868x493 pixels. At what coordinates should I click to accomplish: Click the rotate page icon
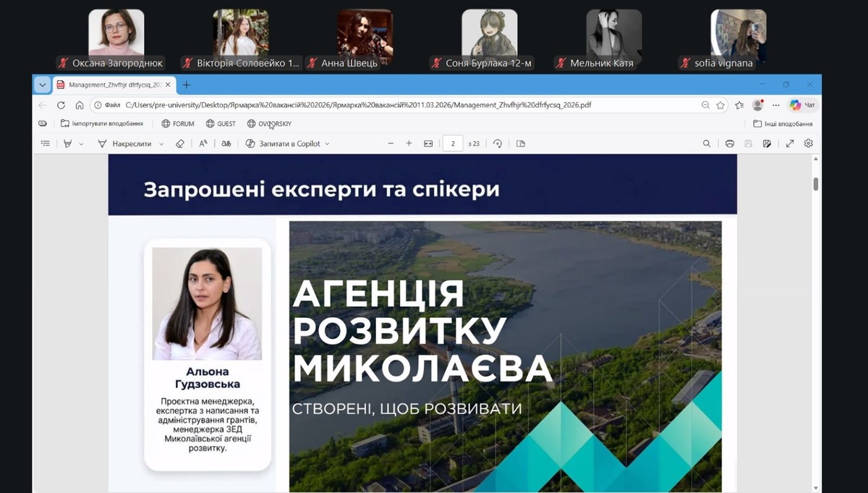coord(498,143)
